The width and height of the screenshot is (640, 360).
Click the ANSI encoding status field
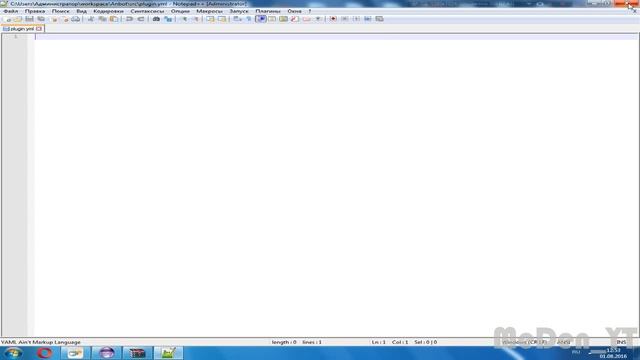click(564, 342)
